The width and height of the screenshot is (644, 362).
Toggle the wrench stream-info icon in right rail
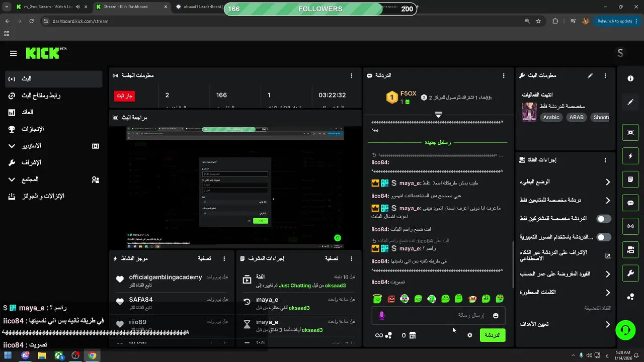tap(630, 273)
